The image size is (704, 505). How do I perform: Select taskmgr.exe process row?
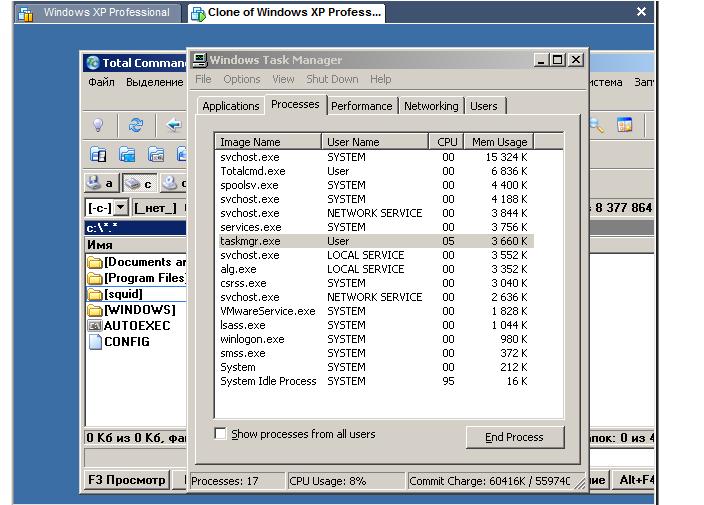(x=375, y=241)
